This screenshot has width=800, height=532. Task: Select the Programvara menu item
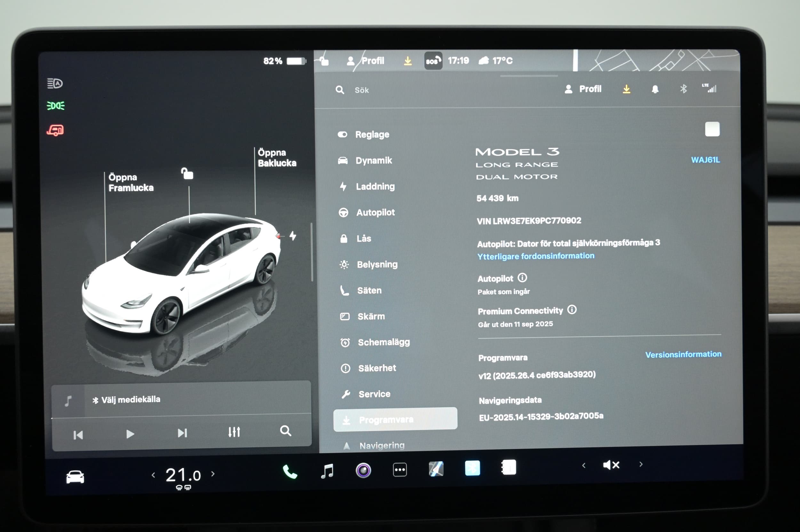tap(396, 419)
